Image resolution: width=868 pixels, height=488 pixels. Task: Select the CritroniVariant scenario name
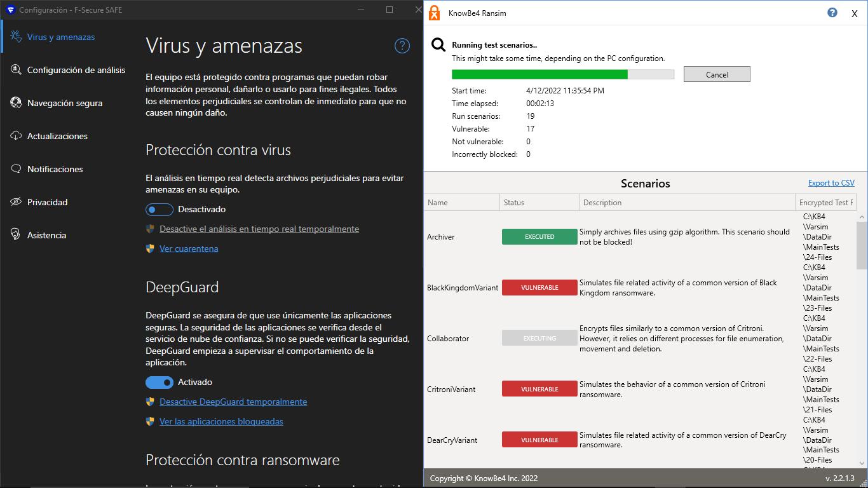pyautogui.click(x=451, y=390)
